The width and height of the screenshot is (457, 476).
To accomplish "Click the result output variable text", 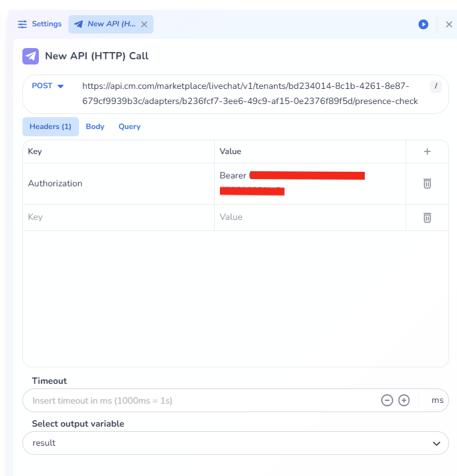I will click(44, 443).
